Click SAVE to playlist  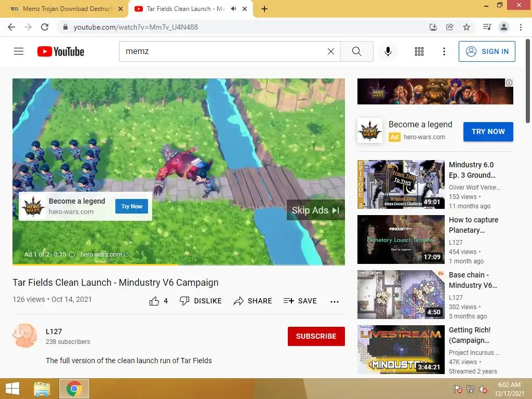300,301
